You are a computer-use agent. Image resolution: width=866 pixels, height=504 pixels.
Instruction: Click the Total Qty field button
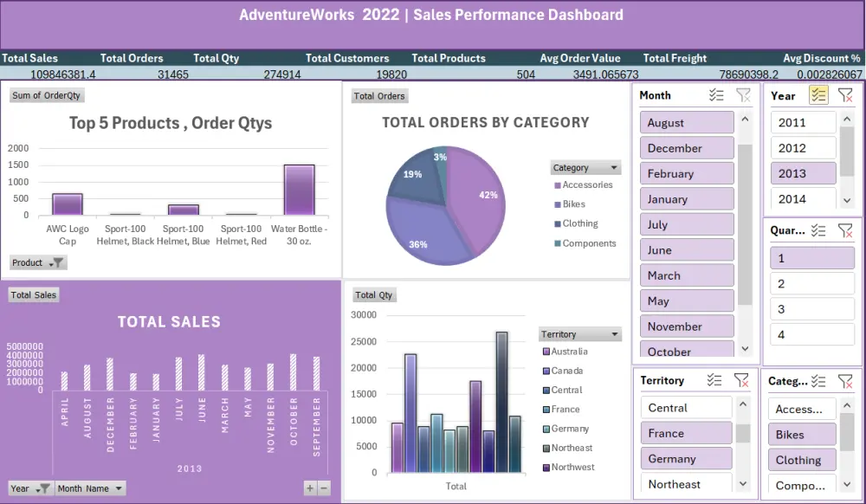point(374,294)
